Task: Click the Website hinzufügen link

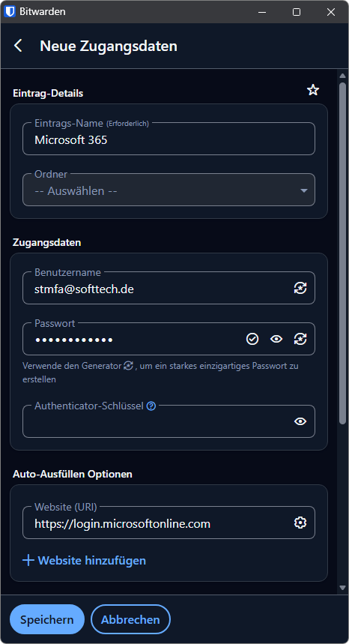Action: coord(84,560)
